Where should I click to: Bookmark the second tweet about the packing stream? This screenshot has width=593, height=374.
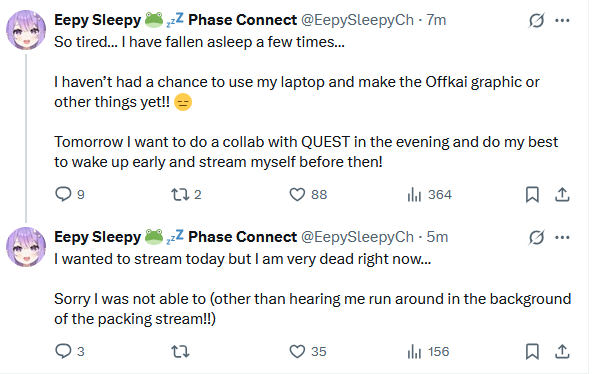point(532,352)
